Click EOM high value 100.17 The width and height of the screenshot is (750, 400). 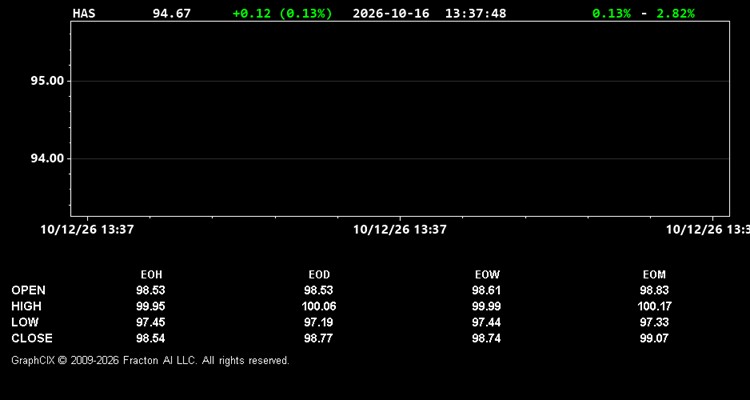(x=654, y=306)
